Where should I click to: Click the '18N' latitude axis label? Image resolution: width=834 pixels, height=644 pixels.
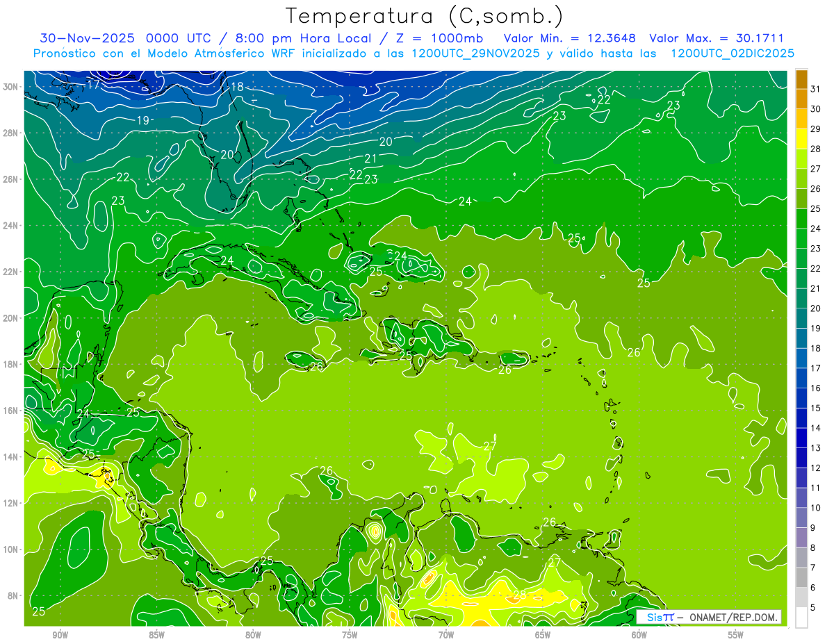11,364
